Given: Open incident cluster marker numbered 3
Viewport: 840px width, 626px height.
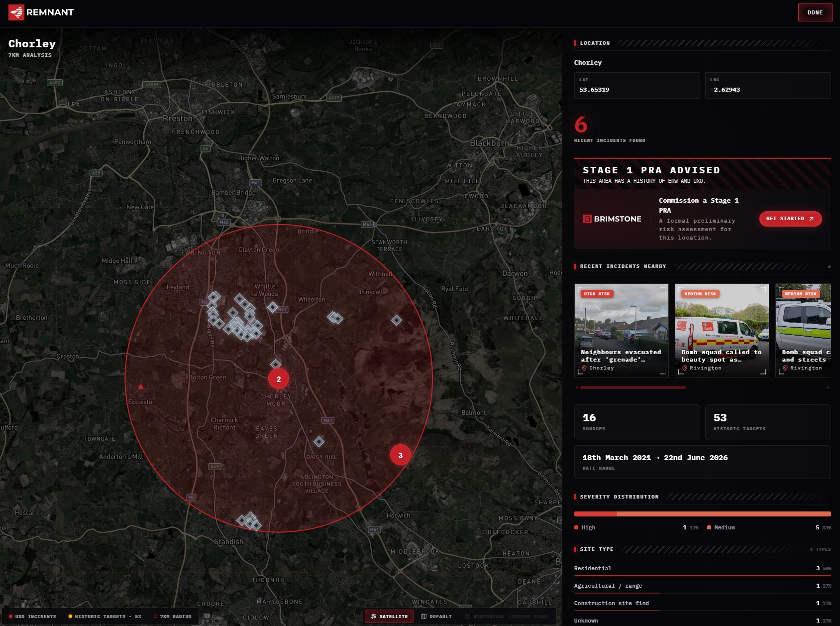Looking at the screenshot, I should [x=400, y=455].
